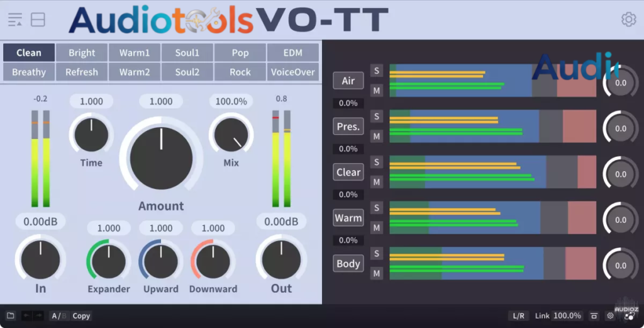The height and width of the screenshot is (328, 644).
Task: Click Copy in the bottom bar
Action: tap(81, 315)
